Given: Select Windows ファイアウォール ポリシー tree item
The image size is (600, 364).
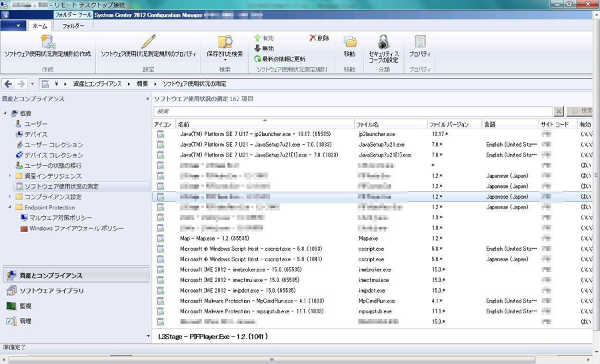Looking at the screenshot, I should tap(77, 228).
